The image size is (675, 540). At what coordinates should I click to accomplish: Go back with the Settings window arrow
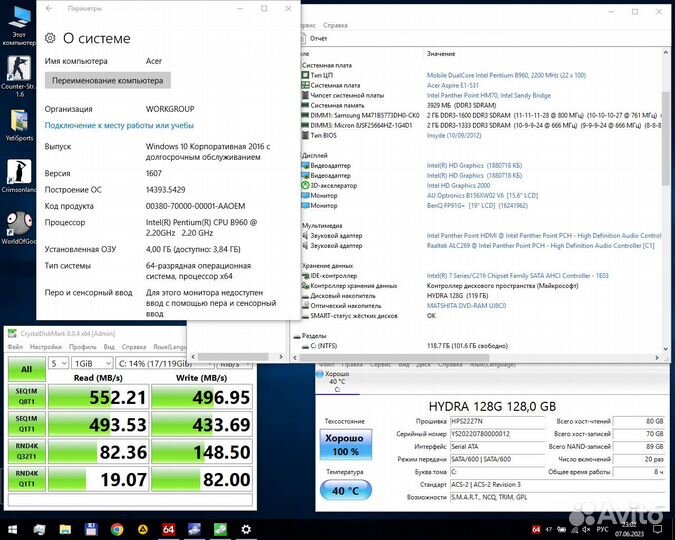point(49,8)
